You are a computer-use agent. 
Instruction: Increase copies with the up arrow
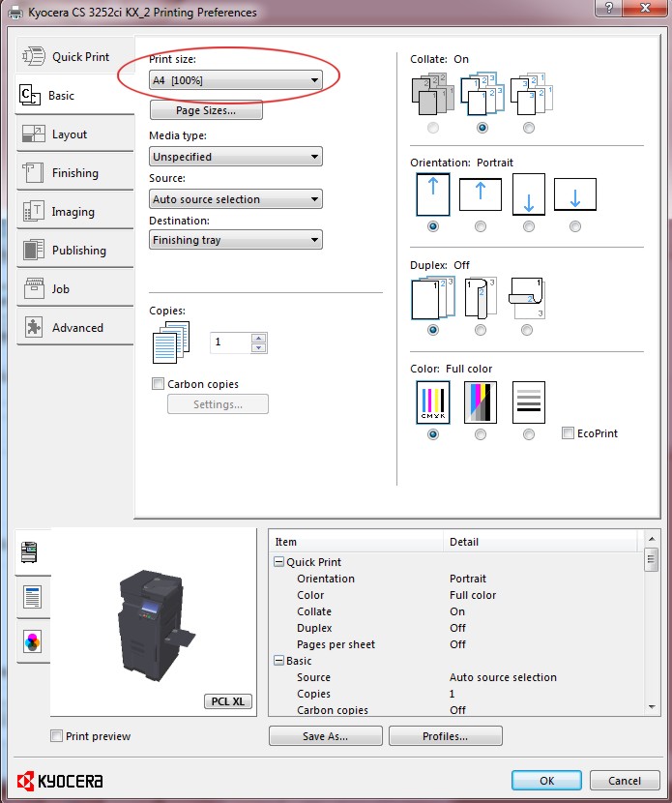[259, 338]
